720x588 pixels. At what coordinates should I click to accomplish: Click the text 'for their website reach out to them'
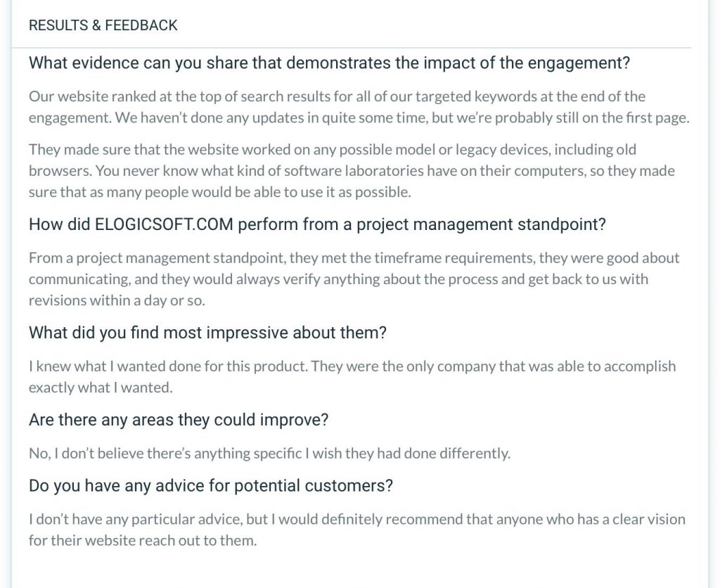coord(142,540)
